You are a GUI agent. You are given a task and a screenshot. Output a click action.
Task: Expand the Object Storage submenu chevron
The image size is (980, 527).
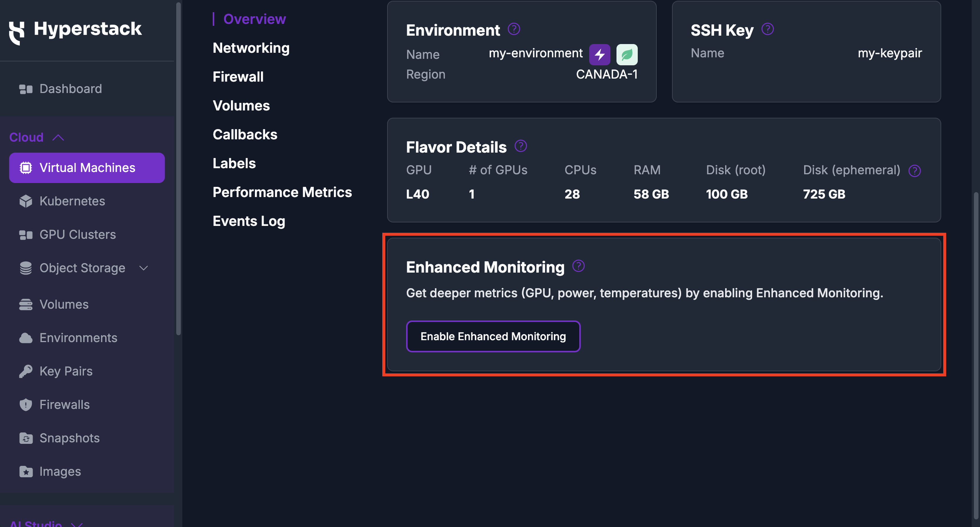(x=144, y=268)
